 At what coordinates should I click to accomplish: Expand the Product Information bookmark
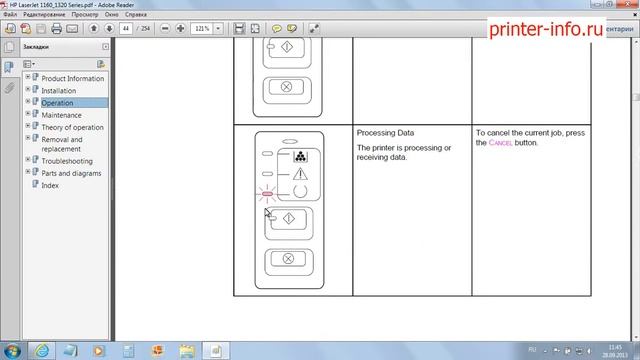click(x=28, y=77)
